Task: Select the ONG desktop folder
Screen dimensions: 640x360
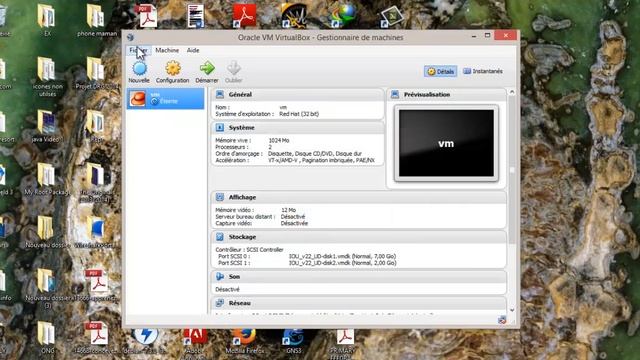Action: (47, 337)
